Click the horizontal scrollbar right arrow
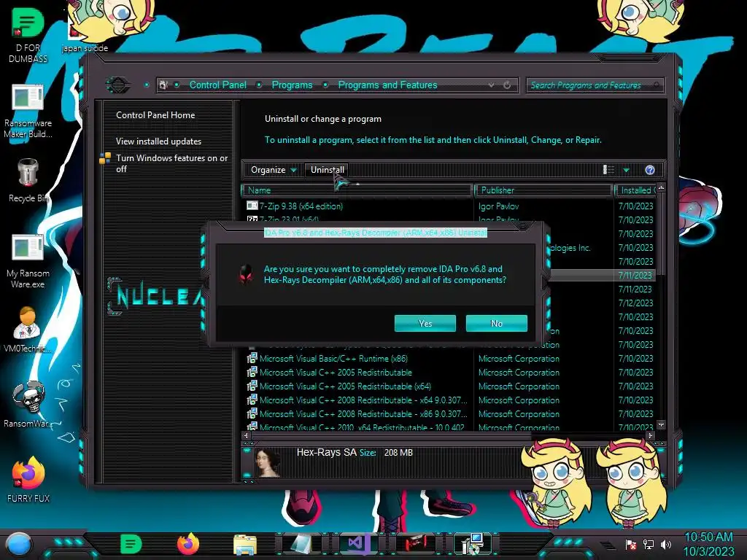 [650, 435]
